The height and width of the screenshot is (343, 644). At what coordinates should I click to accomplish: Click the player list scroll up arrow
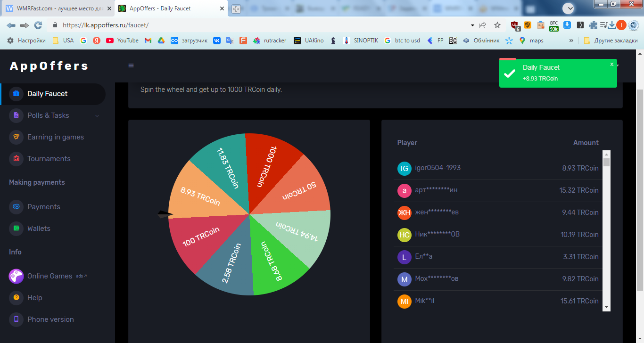click(607, 154)
